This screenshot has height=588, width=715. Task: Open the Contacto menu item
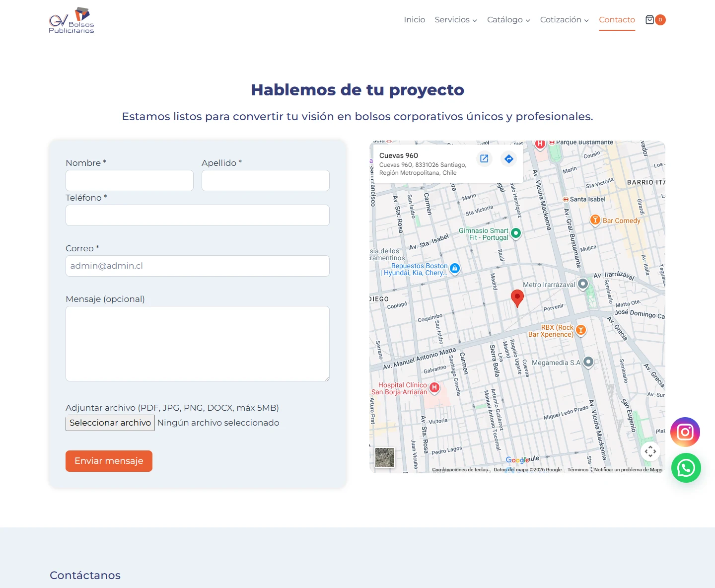point(617,20)
